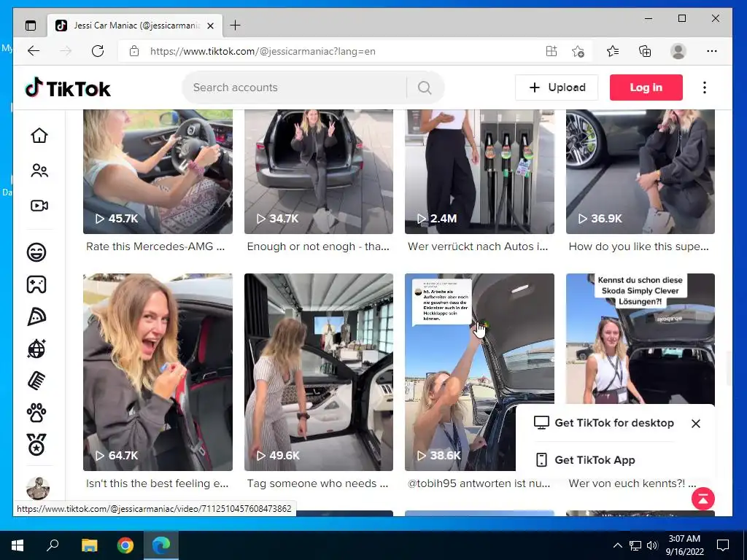
Task: Open the apps/extensions icon in address bar
Action: point(551,51)
